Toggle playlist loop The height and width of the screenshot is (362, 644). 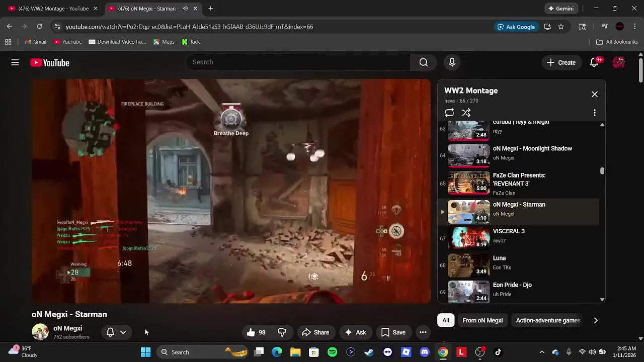449,113
